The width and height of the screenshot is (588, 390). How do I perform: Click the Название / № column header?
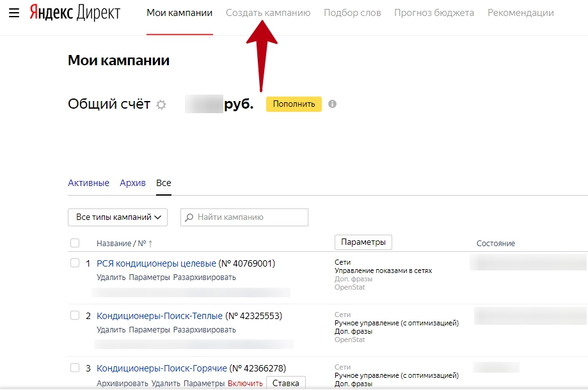click(121, 244)
